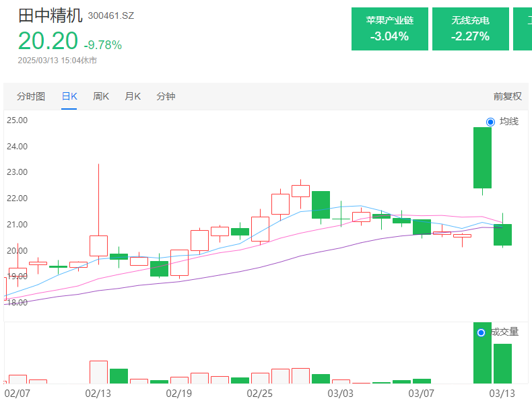Open the 无线充电 sector tile
This screenshot has height=403, width=532.
[470, 29]
